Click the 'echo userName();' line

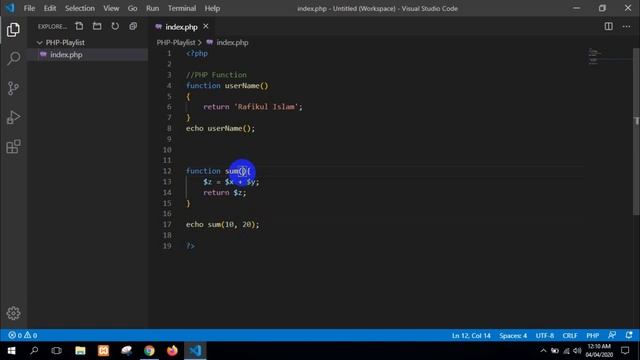(x=220, y=129)
